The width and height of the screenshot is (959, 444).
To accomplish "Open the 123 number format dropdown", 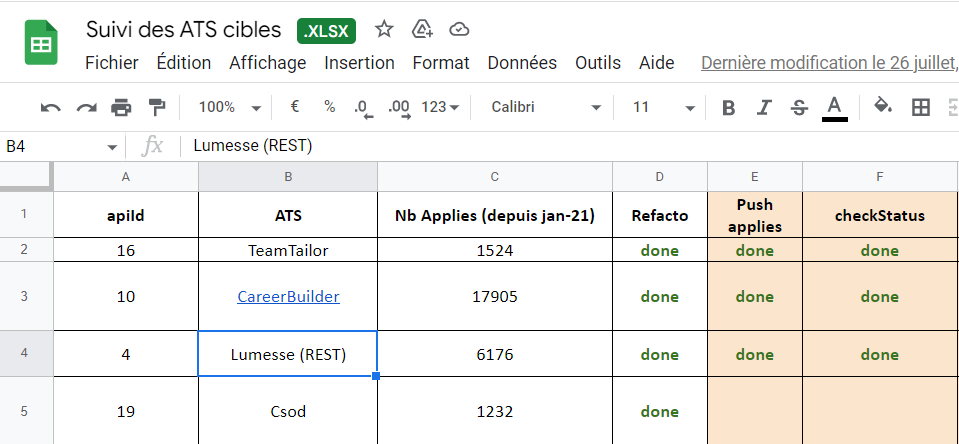I will (x=440, y=108).
